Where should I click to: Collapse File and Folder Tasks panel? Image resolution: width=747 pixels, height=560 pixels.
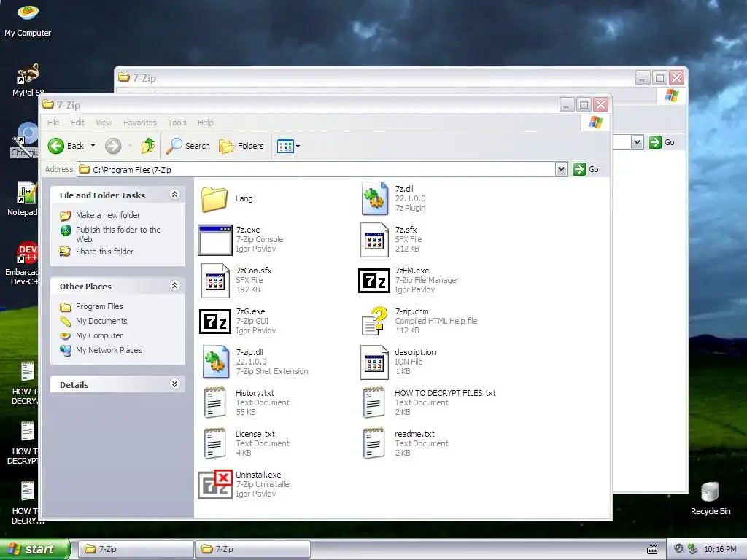174,194
